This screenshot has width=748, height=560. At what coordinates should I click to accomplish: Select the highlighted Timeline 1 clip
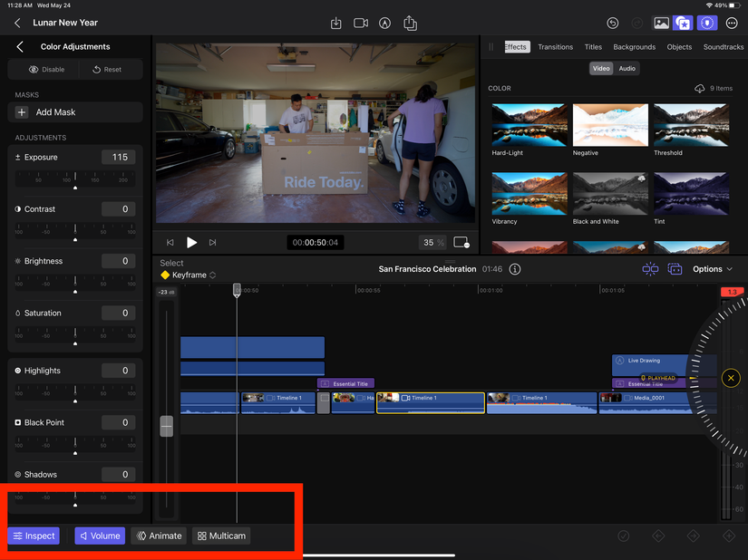tap(431, 402)
